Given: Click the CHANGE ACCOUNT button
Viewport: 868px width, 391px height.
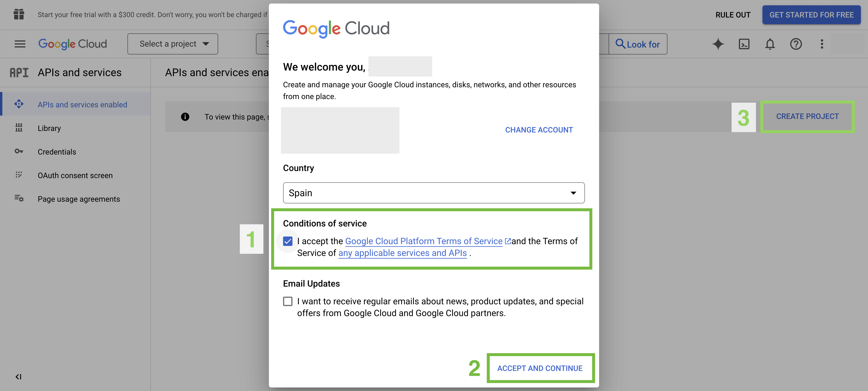Looking at the screenshot, I should click(539, 130).
